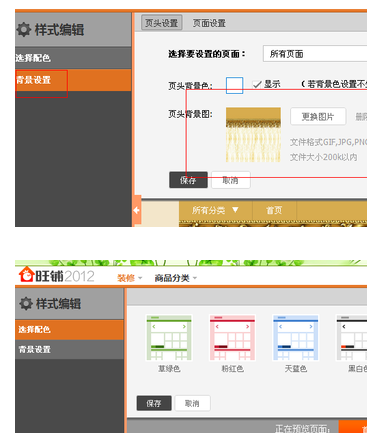The height and width of the screenshot is (433, 367).
Task: Cancel header settings with upper 取消 button
Action: (231, 180)
